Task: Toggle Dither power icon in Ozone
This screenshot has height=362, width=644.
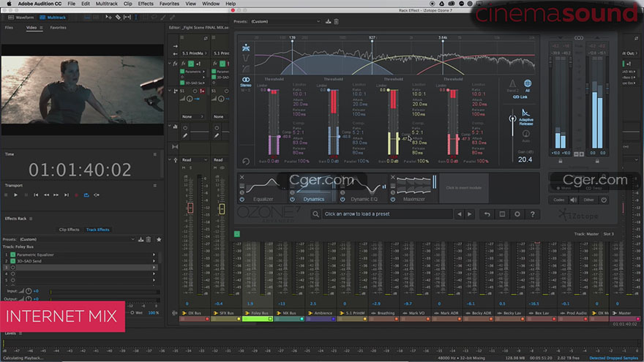Action: click(x=604, y=200)
